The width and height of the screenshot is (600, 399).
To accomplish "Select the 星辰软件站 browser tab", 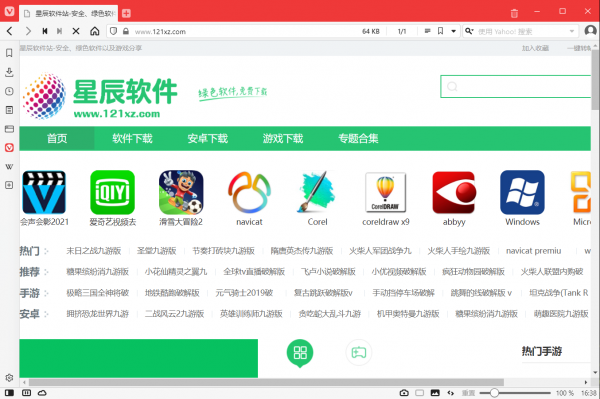I will tap(69, 13).
